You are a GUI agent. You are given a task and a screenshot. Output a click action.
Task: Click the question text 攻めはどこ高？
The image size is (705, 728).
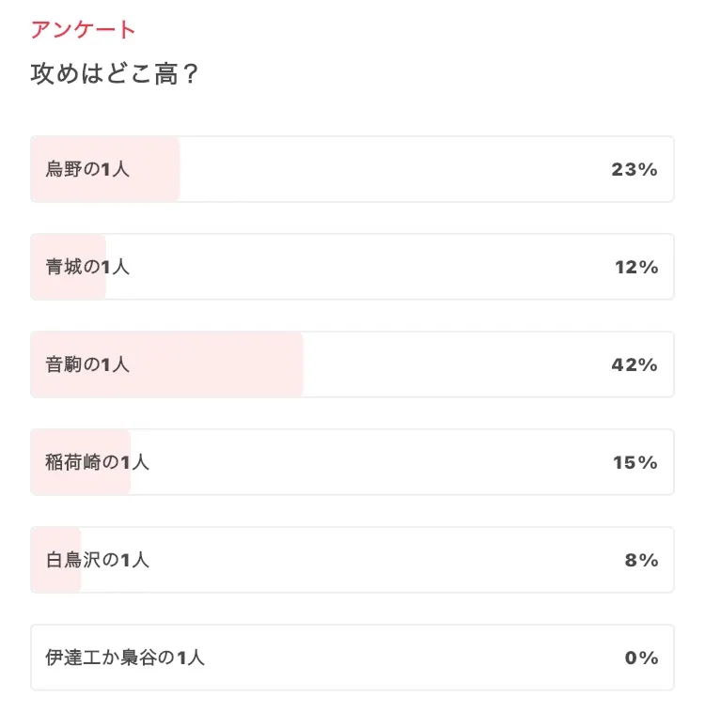tap(115, 75)
